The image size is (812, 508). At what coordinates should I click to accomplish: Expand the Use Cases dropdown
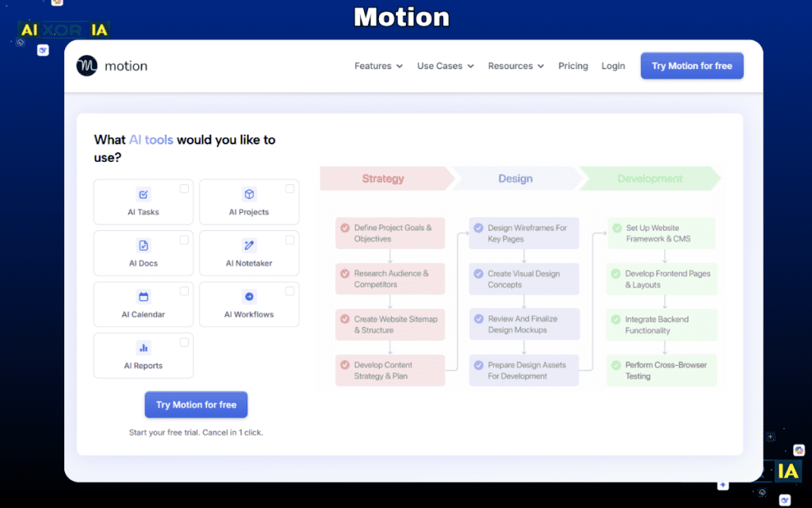[x=445, y=66]
